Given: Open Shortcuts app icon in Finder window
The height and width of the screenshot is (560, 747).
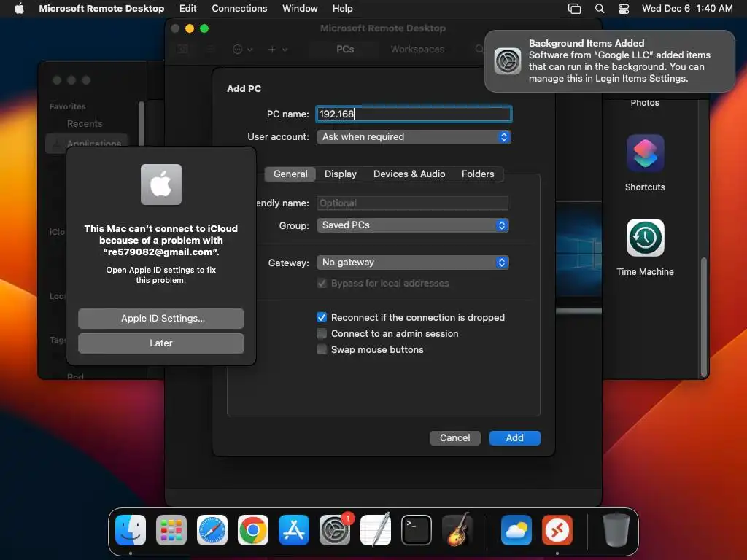Looking at the screenshot, I should pos(645,153).
